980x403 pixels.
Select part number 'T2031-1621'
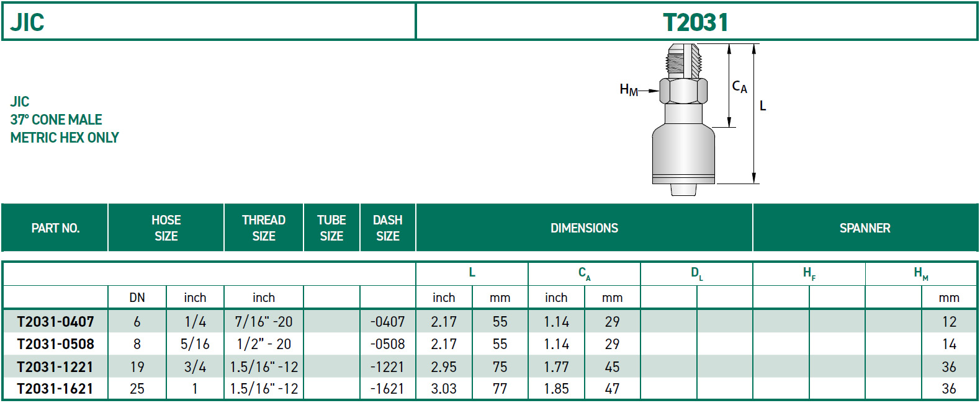(x=55, y=389)
